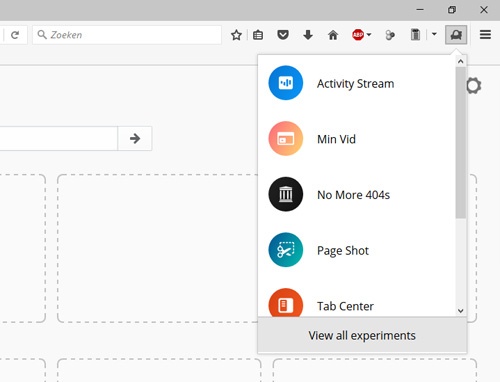Expand the dropdown arrow beside trash icon
Viewport: 500px width, 382px height.
tap(434, 34)
